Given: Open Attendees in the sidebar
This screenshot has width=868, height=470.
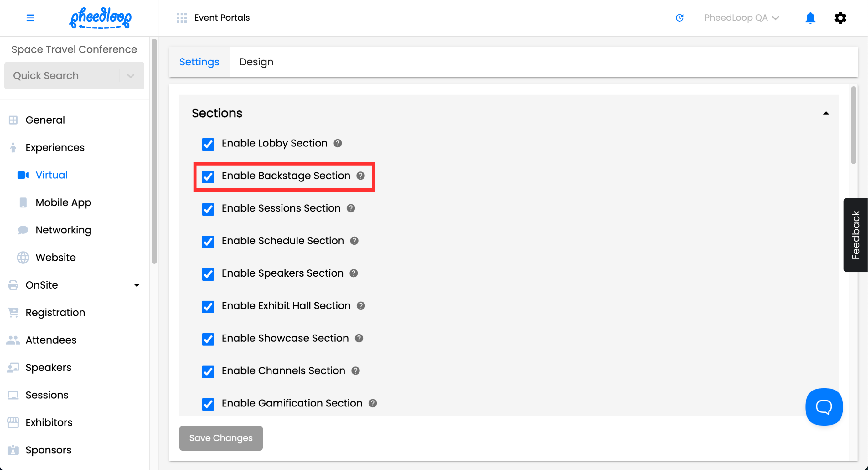Looking at the screenshot, I should click(51, 340).
